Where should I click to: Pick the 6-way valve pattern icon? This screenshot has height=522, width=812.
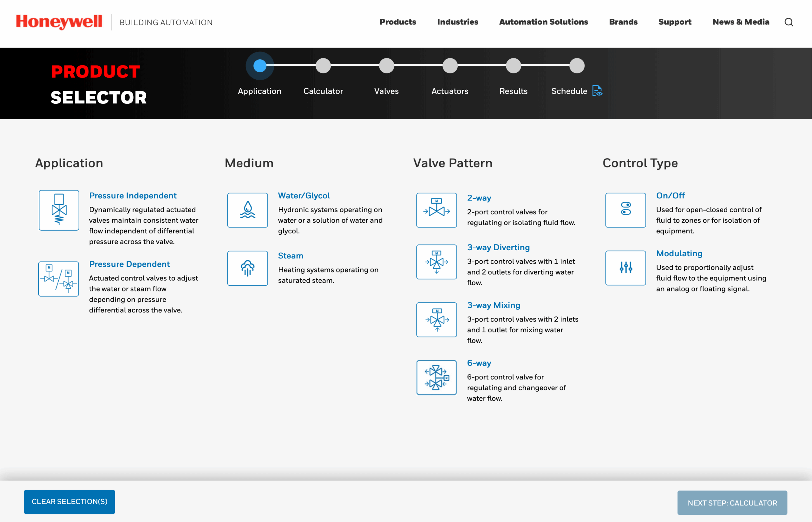436,378
